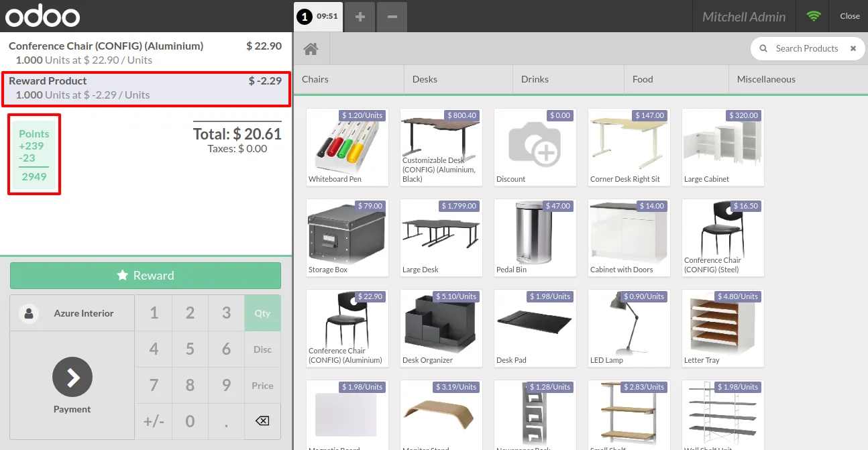The image size is (868, 450).
Task: Hit the backspace key on the numpad
Action: coord(262,421)
